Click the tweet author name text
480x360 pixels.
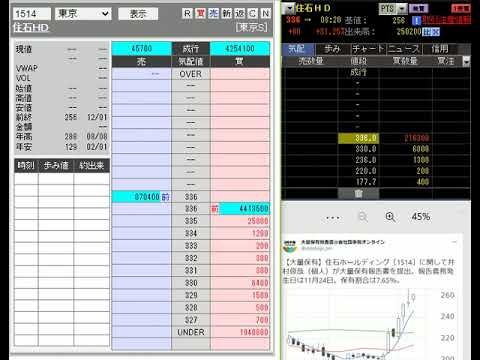click(x=343, y=242)
